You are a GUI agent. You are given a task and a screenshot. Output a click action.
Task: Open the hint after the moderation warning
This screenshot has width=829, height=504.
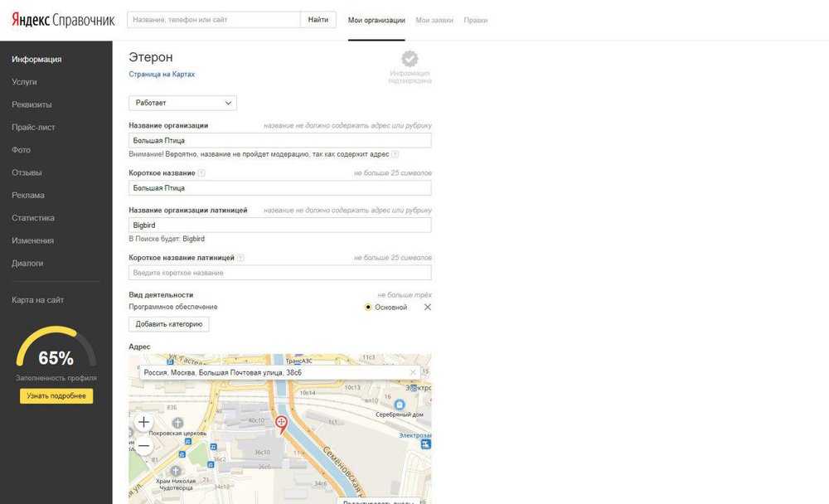[x=395, y=154]
